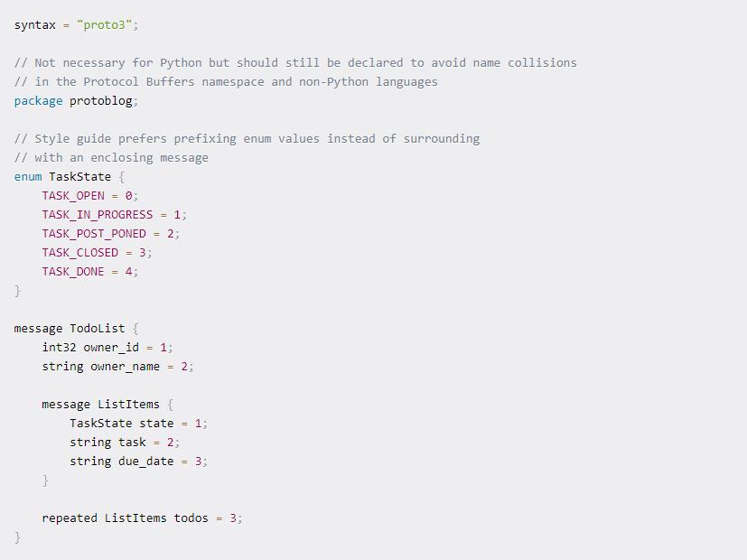Place cursor on TASK_POST_PONED
747x560 pixels.
click(x=94, y=233)
